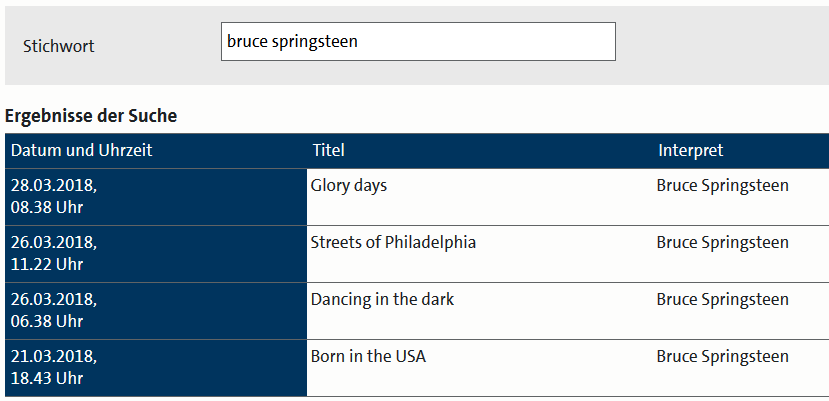Select the Titel column header
The height and width of the screenshot is (401, 829).
click(x=328, y=151)
